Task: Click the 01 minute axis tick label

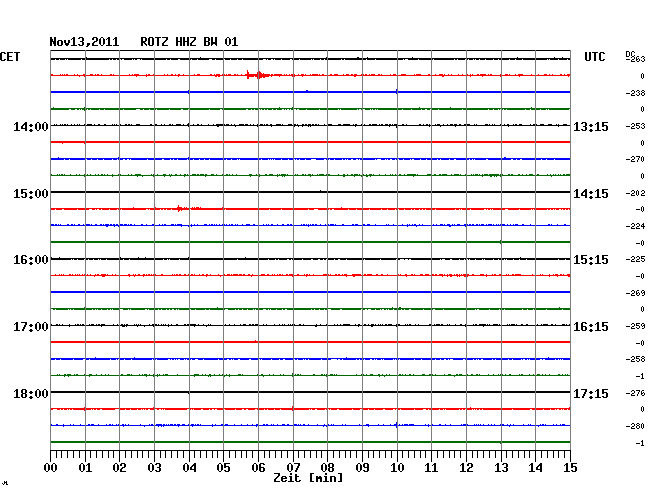Action: click(85, 468)
